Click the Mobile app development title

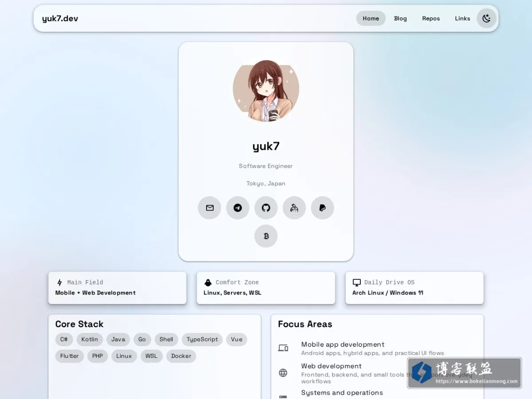click(343, 344)
